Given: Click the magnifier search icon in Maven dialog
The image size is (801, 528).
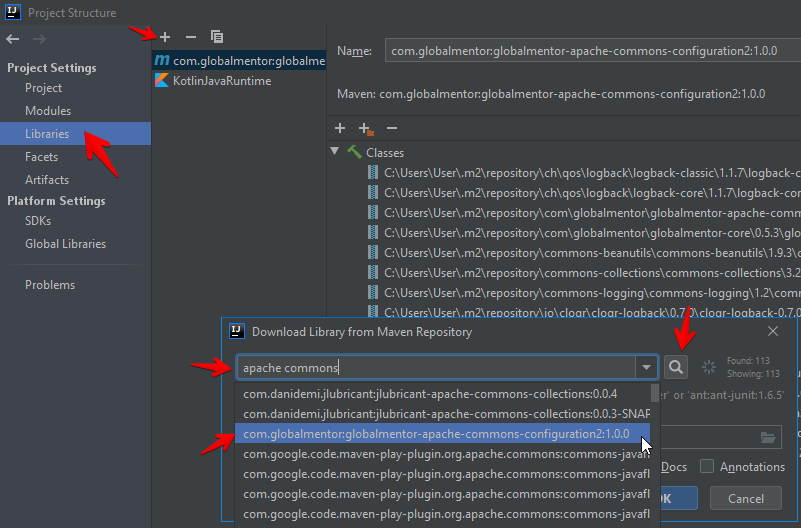Looking at the screenshot, I should 677,367.
